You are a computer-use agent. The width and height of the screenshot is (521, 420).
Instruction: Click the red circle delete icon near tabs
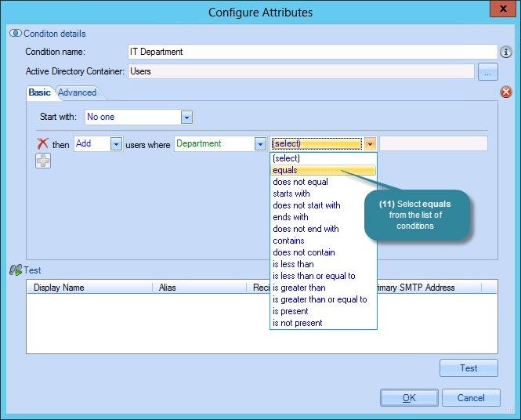505,92
